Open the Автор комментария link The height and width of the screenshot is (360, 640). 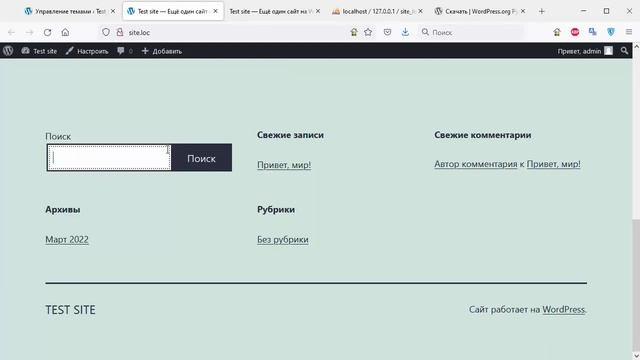pyautogui.click(x=476, y=164)
